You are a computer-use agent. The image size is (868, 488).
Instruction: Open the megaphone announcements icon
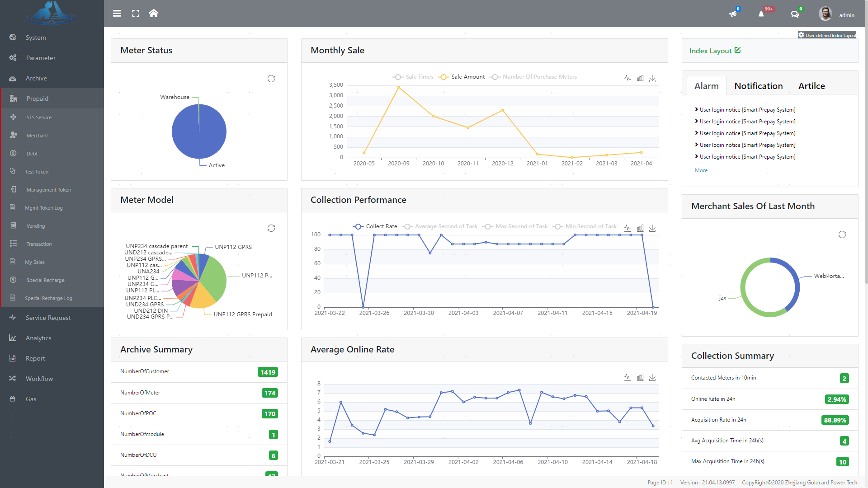pos(733,14)
